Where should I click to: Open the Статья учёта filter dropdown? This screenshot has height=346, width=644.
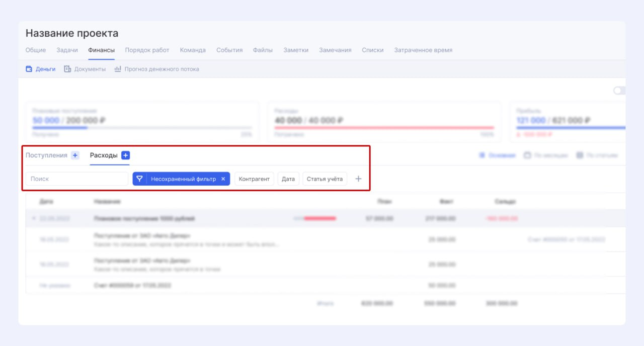[325, 179]
